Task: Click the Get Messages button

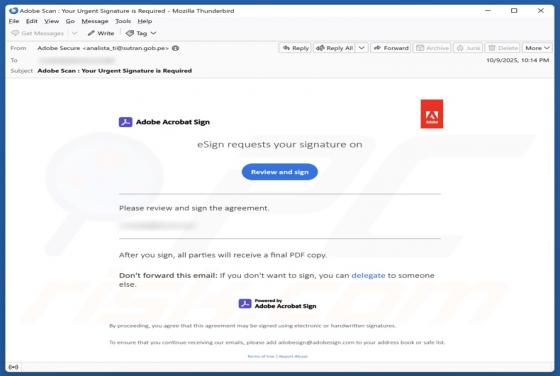Action: point(38,33)
